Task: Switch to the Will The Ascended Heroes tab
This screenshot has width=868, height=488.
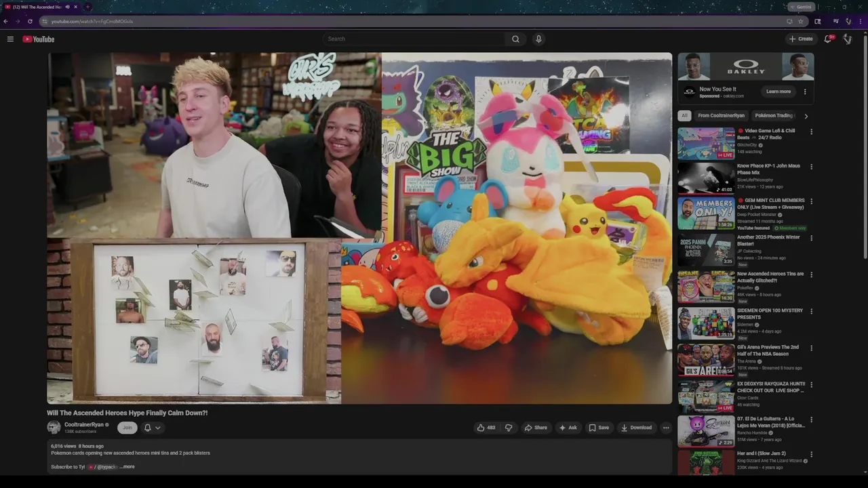Action: click(x=41, y=7)
